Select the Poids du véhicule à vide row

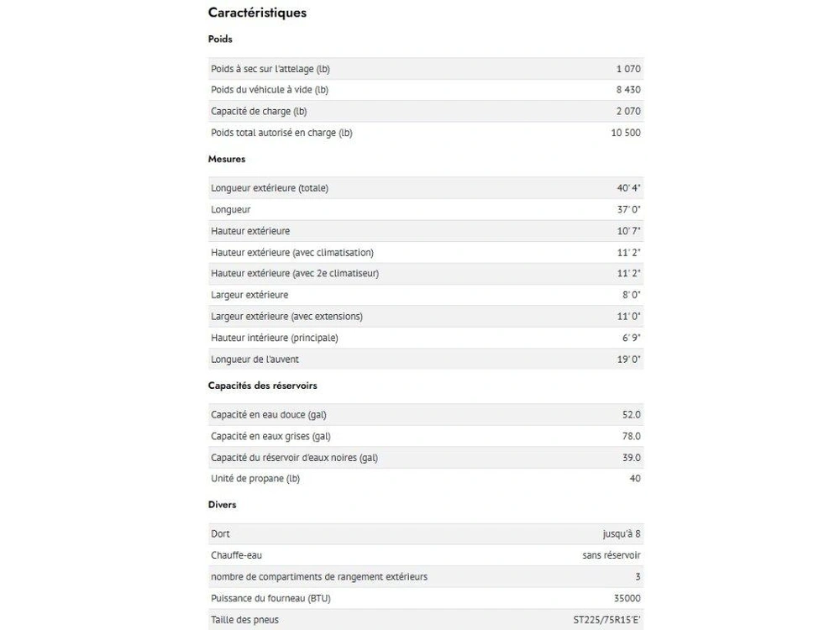coord(426,90)
